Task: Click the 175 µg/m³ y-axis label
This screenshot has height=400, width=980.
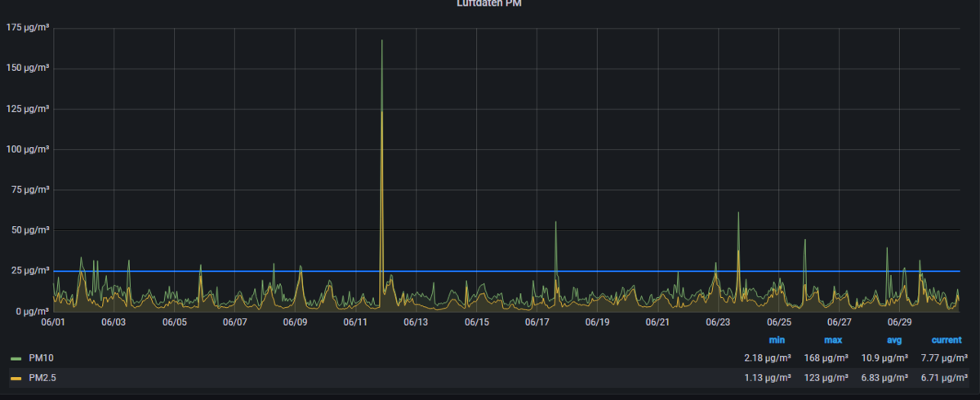Action: coord(28,28)
